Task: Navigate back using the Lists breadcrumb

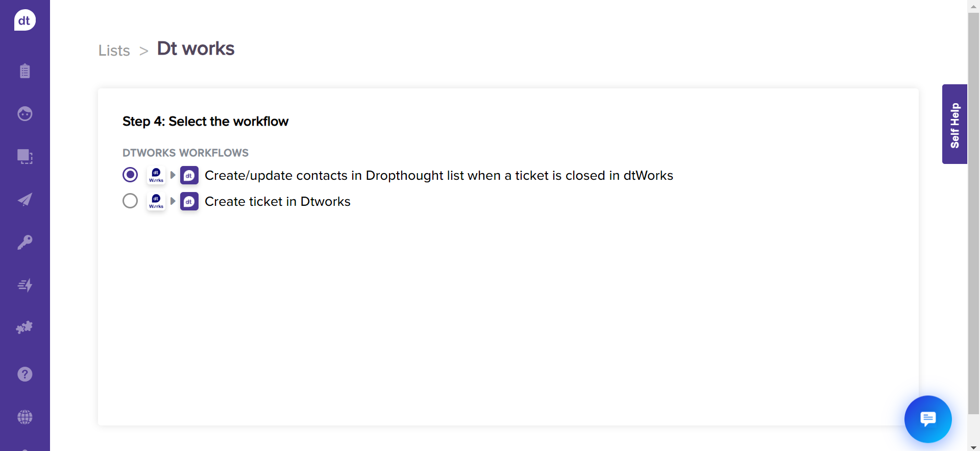Action: point(114,51)
